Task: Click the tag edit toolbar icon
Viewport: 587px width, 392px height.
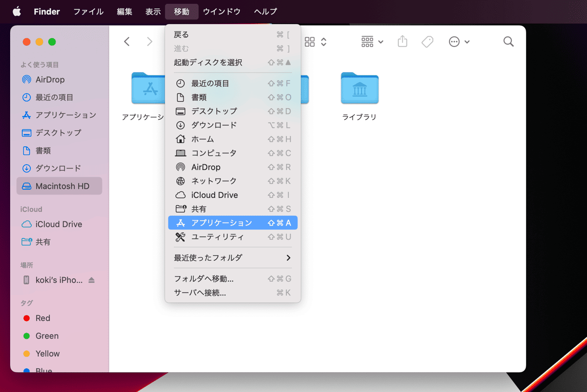Action: point(427,42)
